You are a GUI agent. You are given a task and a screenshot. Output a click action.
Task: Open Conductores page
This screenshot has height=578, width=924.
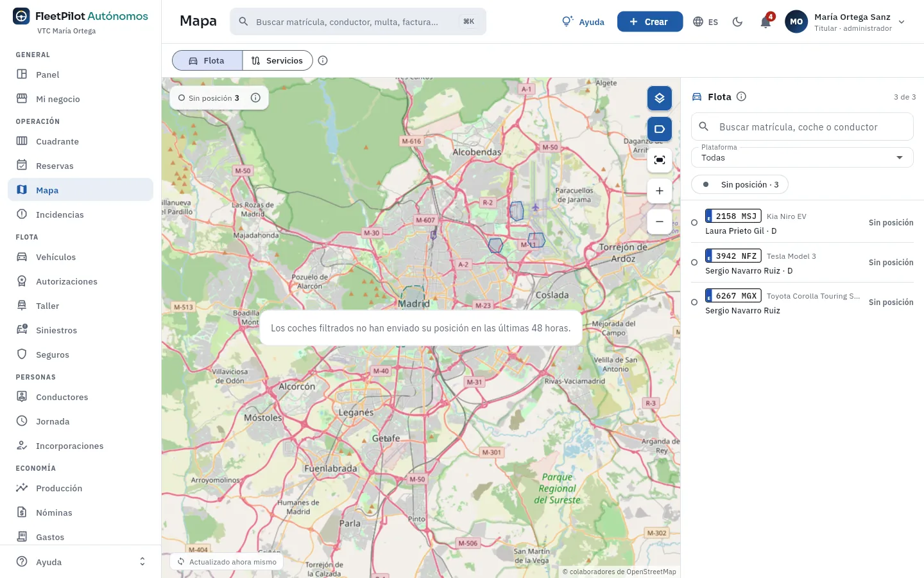(x=81, y=397)
